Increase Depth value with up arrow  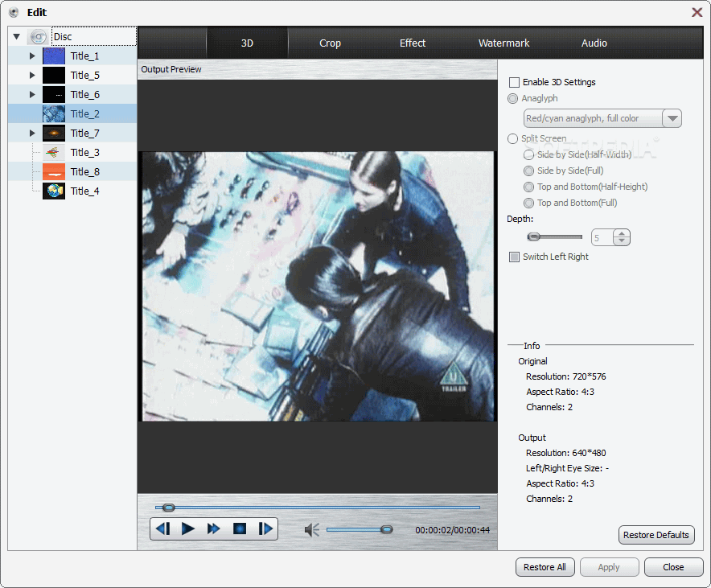(x=622, y=234)
